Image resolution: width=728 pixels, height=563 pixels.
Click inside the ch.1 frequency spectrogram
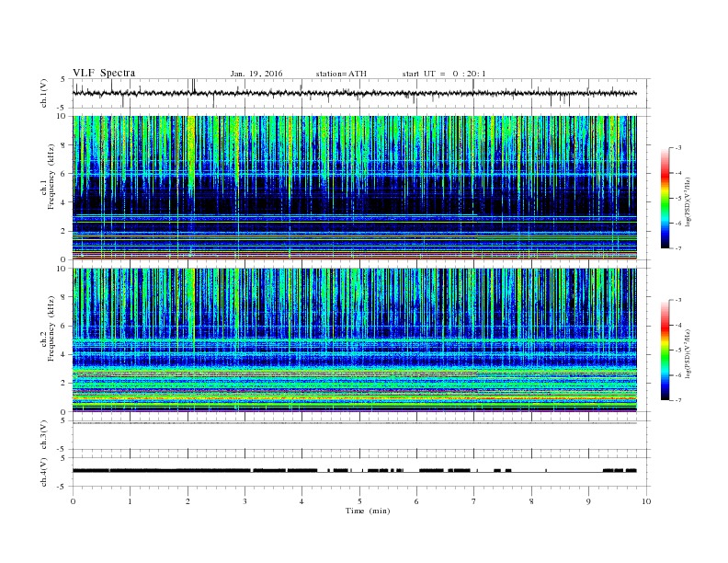tap(354, 188)
